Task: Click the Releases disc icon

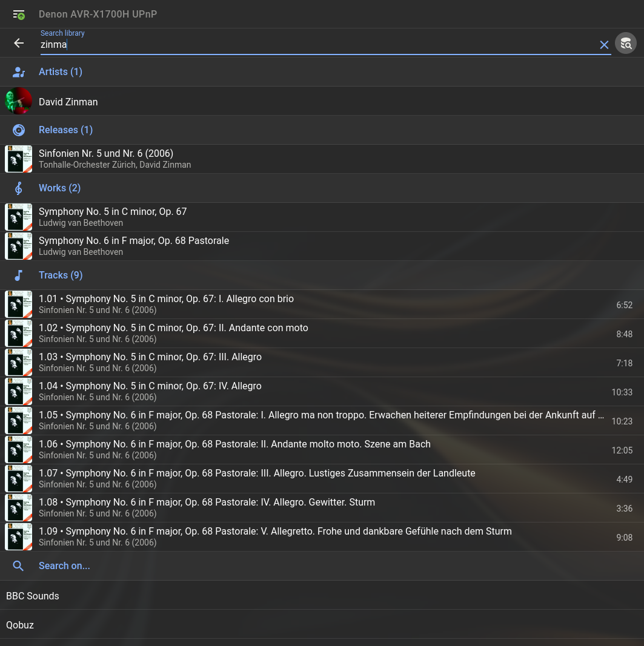Action: point(19,130)
